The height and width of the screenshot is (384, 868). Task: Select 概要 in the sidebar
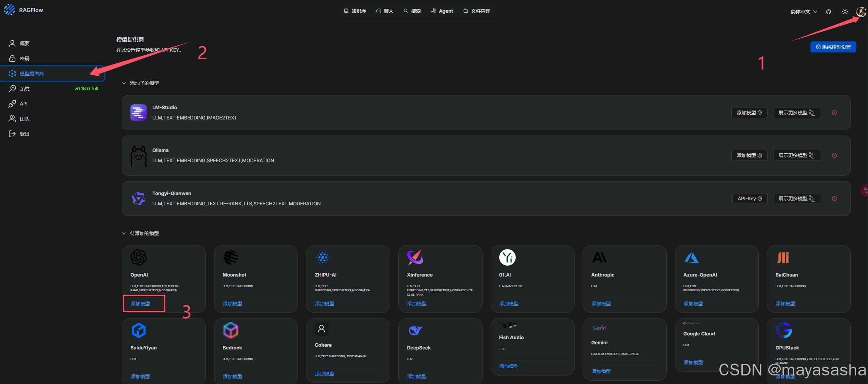[x=52, y=43]
